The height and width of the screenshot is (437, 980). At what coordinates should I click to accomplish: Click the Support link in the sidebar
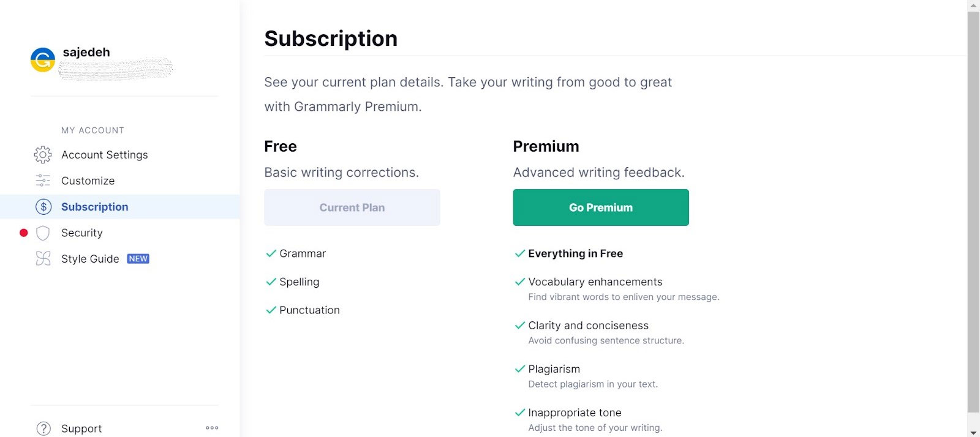pos(81,428)
